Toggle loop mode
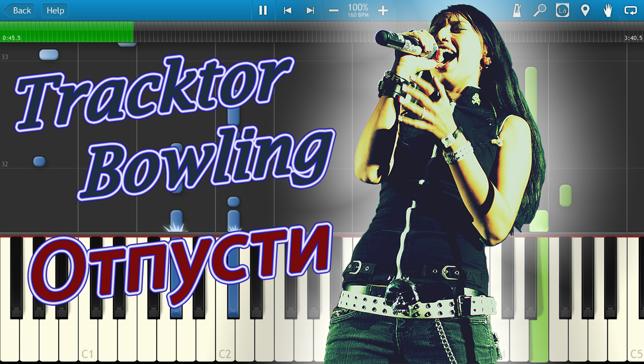The image size is (644, 364). coord(631,10)
